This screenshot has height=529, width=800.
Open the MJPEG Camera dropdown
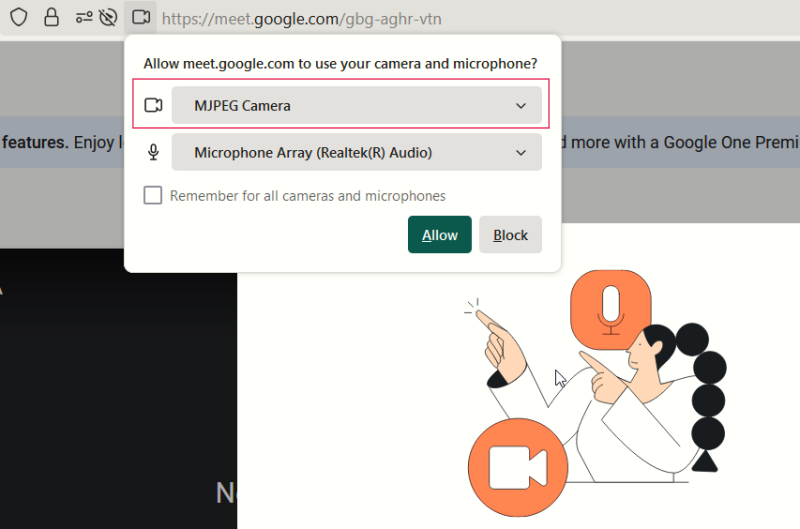click(x=356, y=105)
